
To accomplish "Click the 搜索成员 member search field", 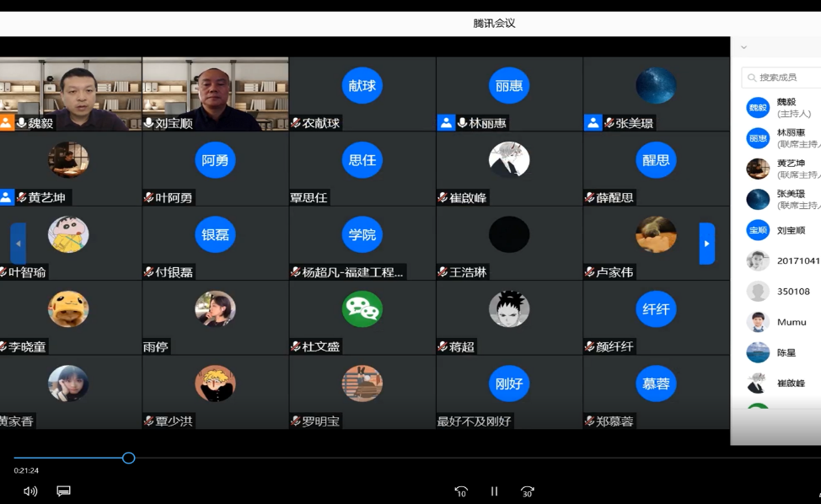I will [781, 78].
